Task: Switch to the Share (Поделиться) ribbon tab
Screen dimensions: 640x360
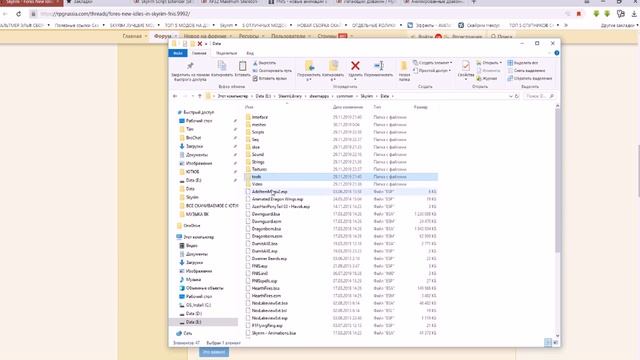Action: click(227, 53)
